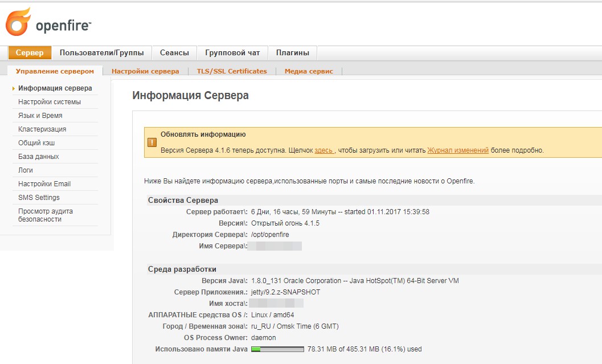602x364 pixels.
Task: Open the Медиа сервис subtab
Action: (309, 71)
